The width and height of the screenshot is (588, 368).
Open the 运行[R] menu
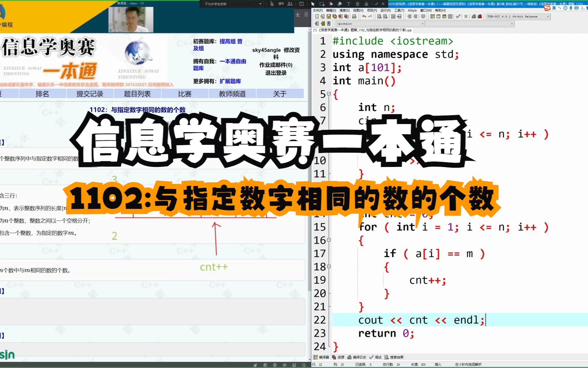point(386,11)
